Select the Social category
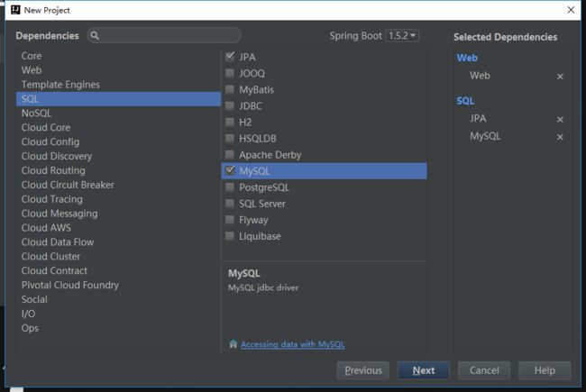This screenshot has height=392, width=586. pyautogui.click(x=118, y=299)
